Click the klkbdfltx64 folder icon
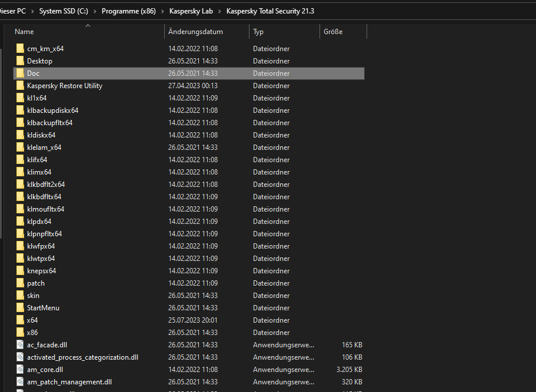Viewport: 536px width, 392px height. click(x=20, y=197)
